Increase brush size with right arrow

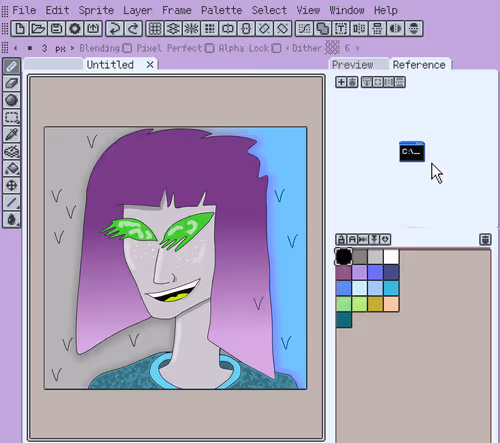coord(72,48)
